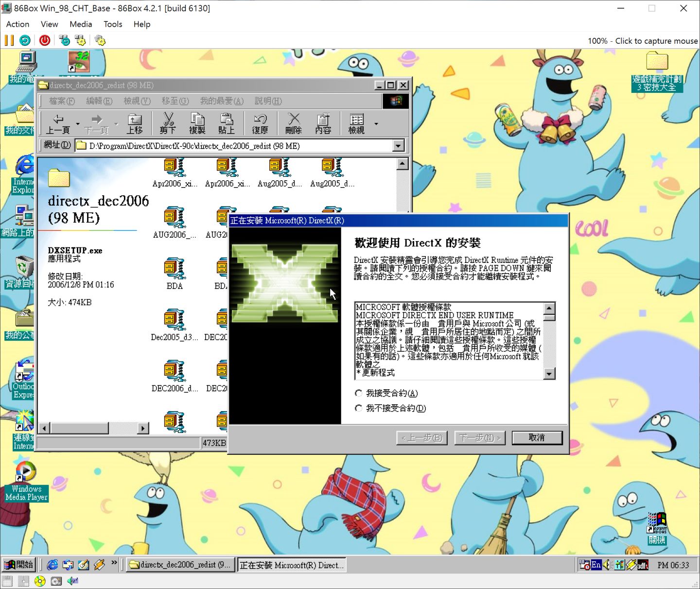Click the 開始 Start button
This screenshot has width=700, height=589.
18,565
